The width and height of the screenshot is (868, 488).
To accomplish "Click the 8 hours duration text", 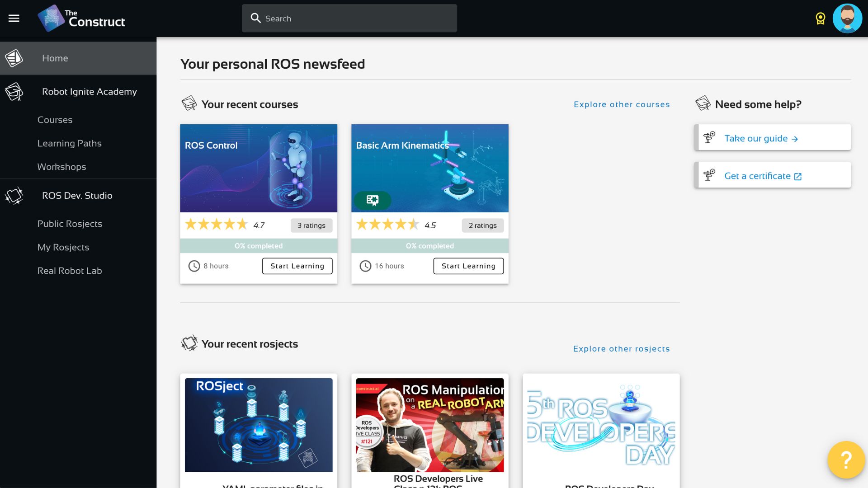I will point(216,266).
